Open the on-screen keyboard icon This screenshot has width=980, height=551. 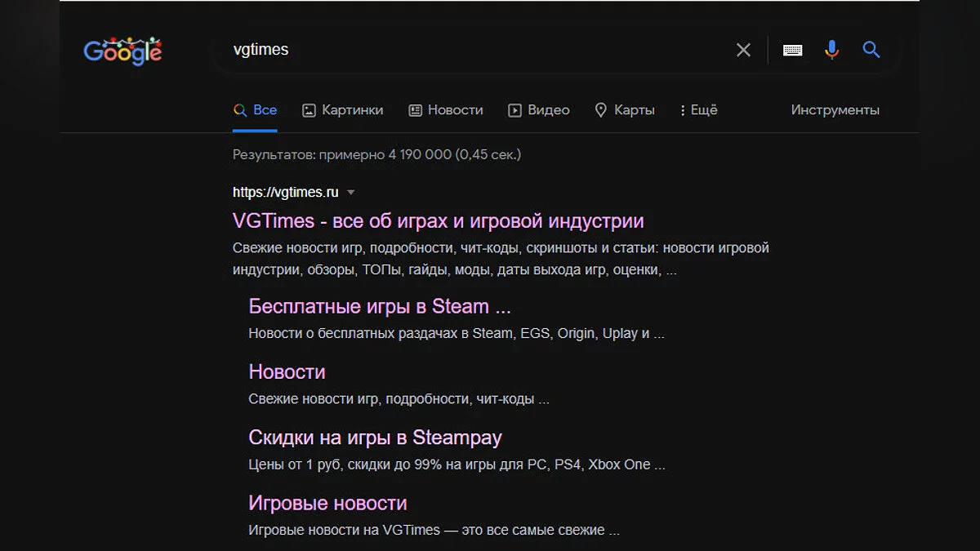tap(792, 50)
